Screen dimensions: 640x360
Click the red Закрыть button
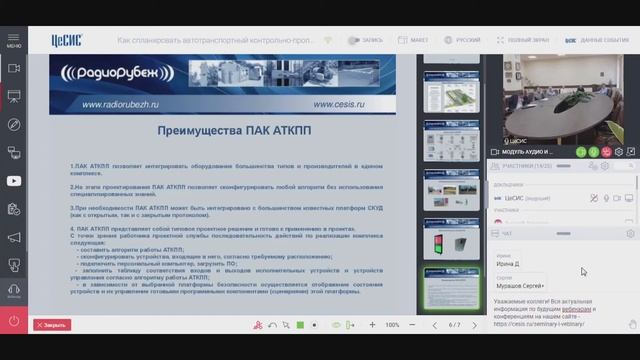[x=52, y=325]
